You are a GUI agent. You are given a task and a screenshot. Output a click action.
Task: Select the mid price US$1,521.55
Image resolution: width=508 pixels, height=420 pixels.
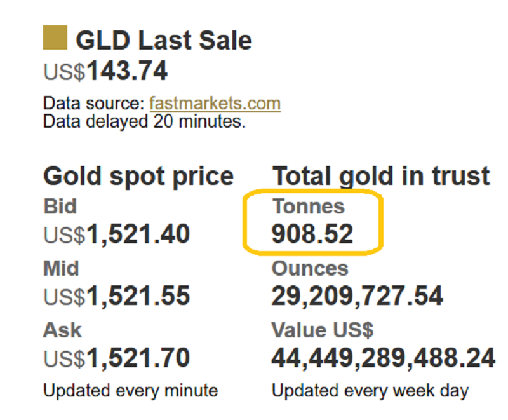tap(116, 297)
